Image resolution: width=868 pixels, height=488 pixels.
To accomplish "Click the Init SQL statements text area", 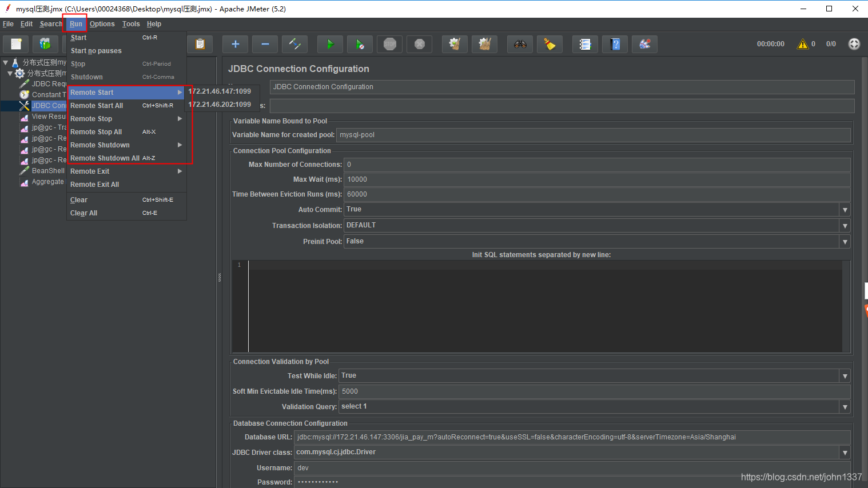I will pos(545,306).
